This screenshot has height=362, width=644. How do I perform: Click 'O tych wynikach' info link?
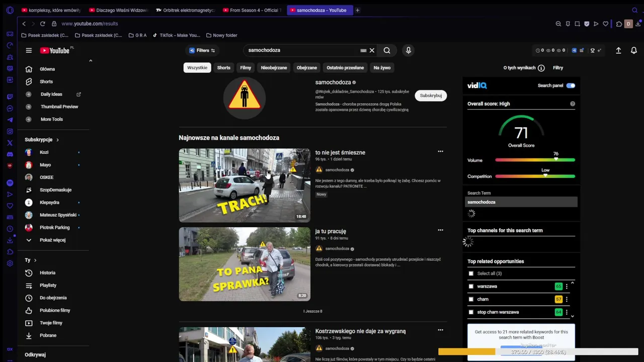point(524,68)
